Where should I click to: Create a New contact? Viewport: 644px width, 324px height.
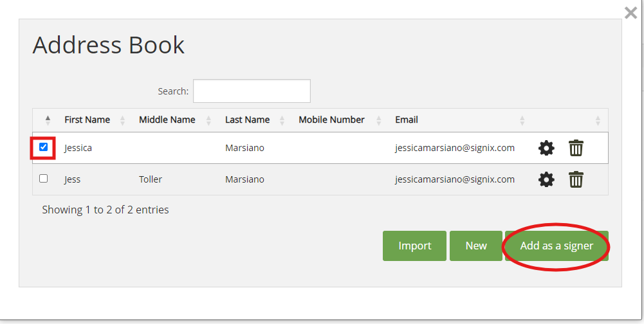(x=476, y=246)
